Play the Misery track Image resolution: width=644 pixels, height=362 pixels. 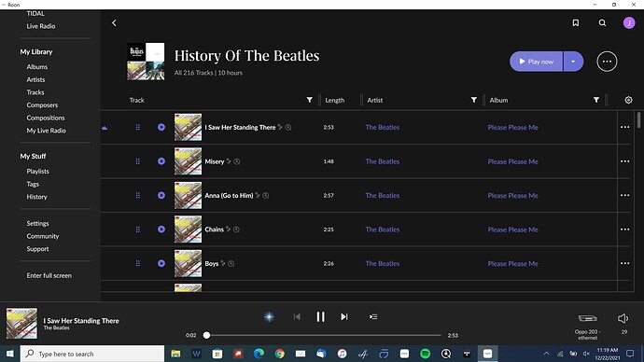(x=161, y=161)
